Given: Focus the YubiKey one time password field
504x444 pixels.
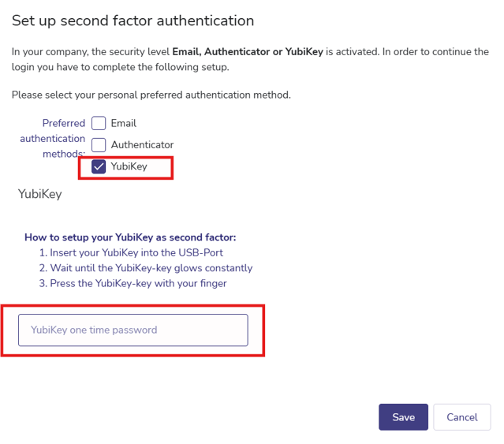Looking at the screenshot, I should pyautogui.click(x=133, y=330).
